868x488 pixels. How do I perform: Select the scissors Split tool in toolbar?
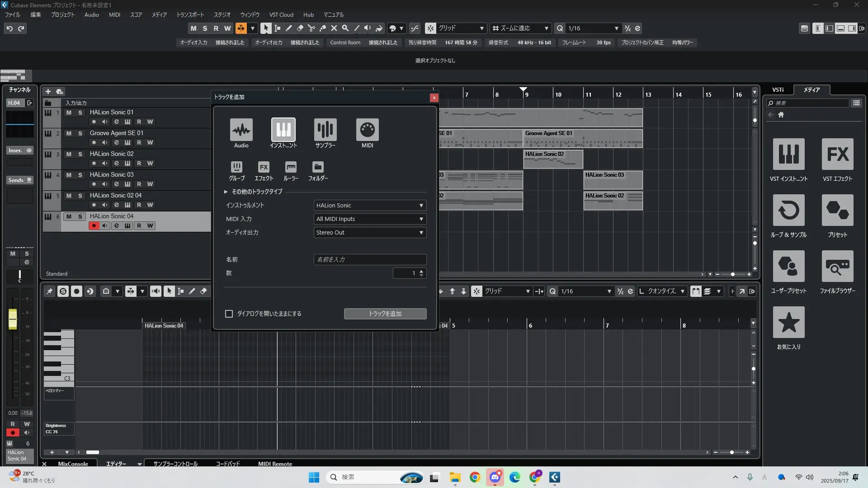[x=311, y=28]
